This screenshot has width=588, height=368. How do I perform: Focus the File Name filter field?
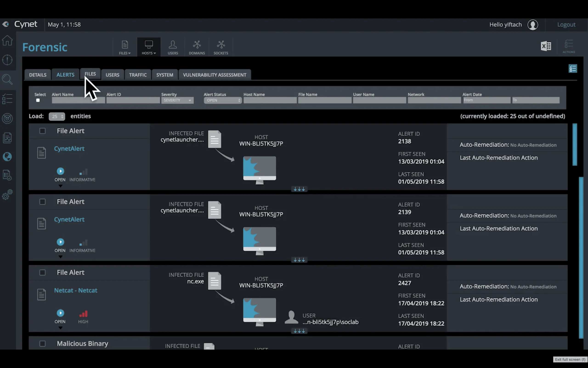(x=325, y=100)
